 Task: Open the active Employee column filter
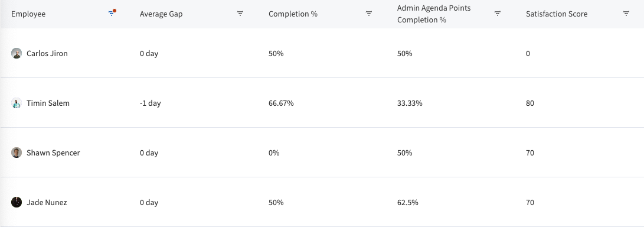point(112,14)
